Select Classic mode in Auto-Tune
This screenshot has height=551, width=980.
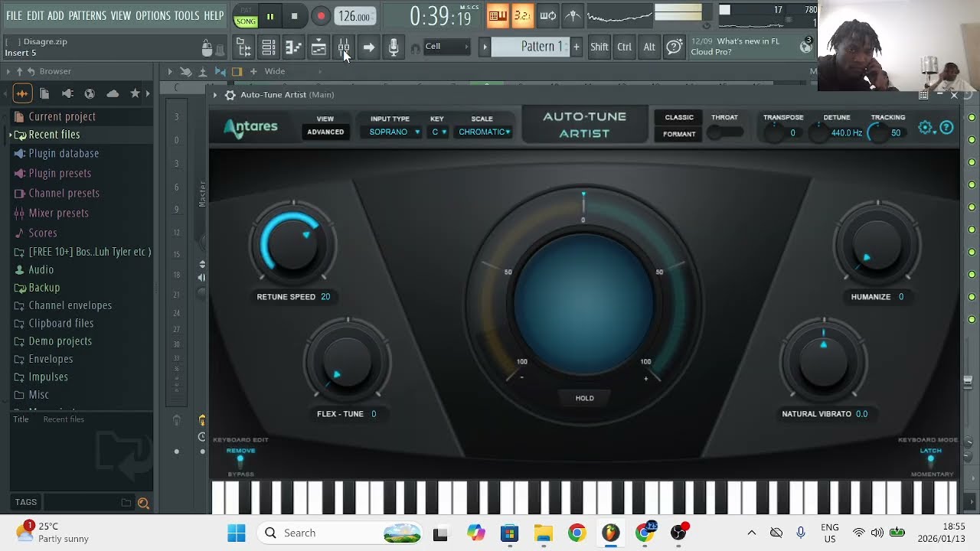(679, 117)
